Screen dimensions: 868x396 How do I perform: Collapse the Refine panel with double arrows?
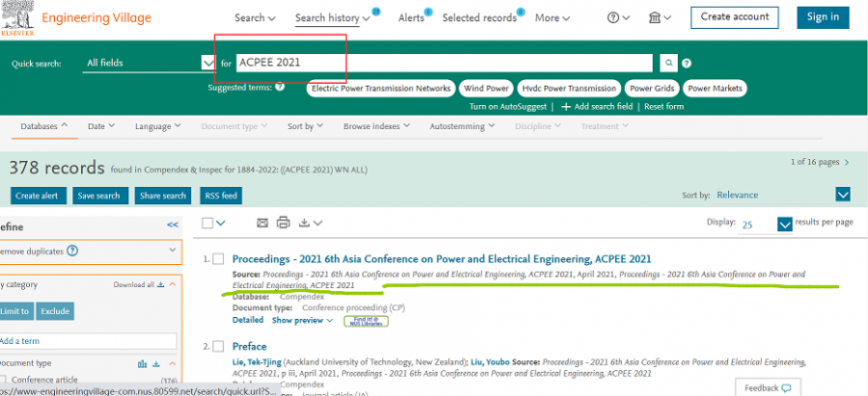(x=173, y=224)
